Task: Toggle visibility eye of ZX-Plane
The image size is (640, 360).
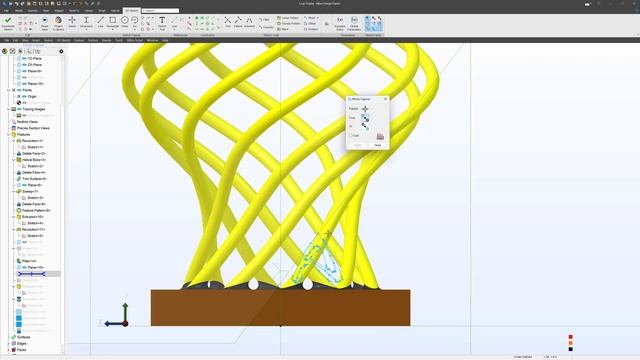Action: coord(24,64)
